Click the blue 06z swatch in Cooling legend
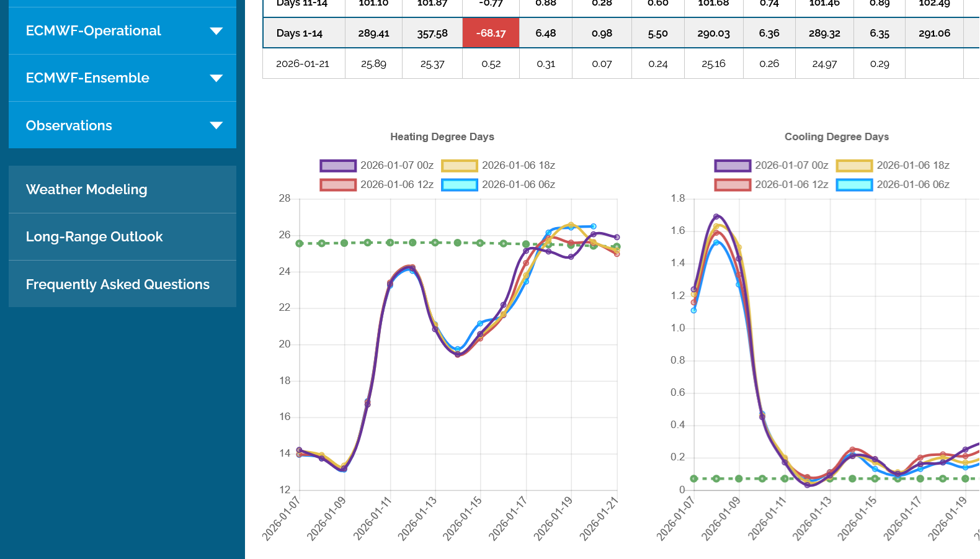 pyautogui.click(x=854, y=185)
